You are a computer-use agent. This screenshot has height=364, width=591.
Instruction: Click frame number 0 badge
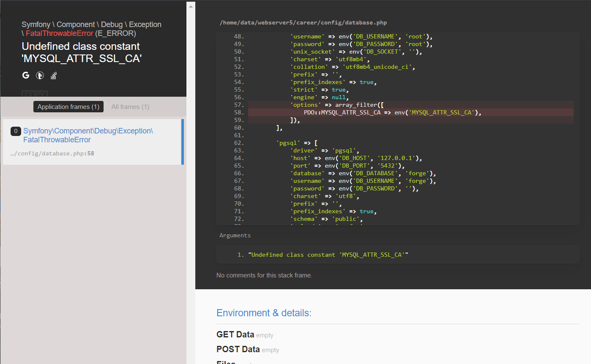pyautogui.click(x=16, y=131)
